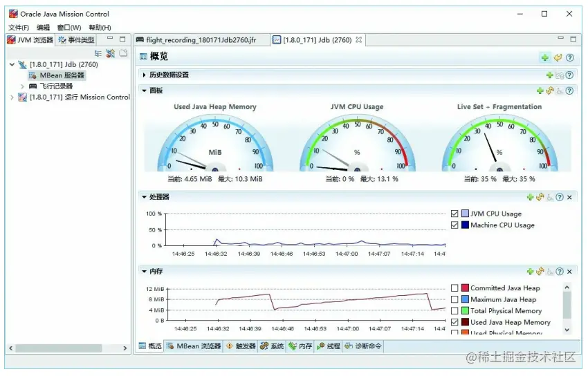
Task: Maximize the editor area panel
Action: (573, 39)
